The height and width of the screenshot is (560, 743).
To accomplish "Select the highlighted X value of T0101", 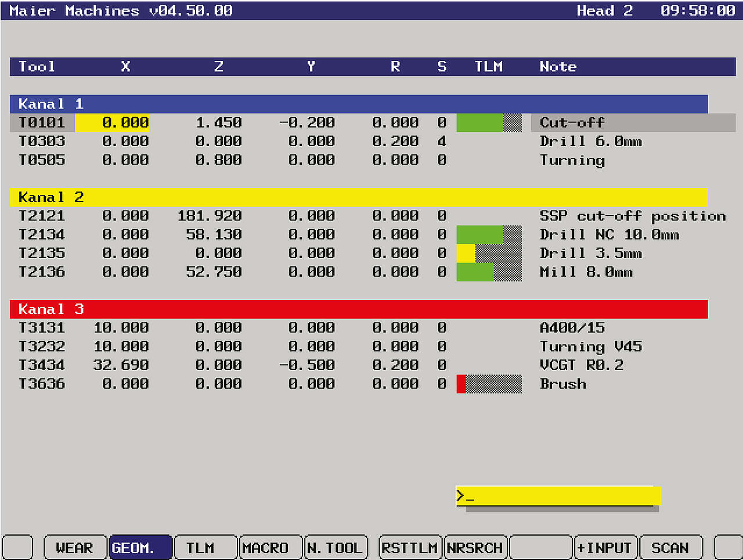I will click(113, 122).
